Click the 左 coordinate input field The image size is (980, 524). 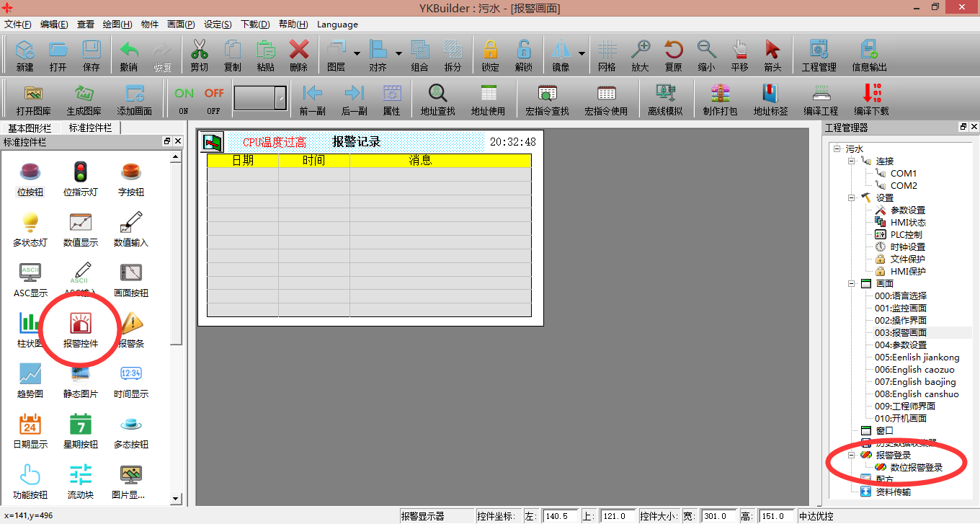(x=560, y=516)
